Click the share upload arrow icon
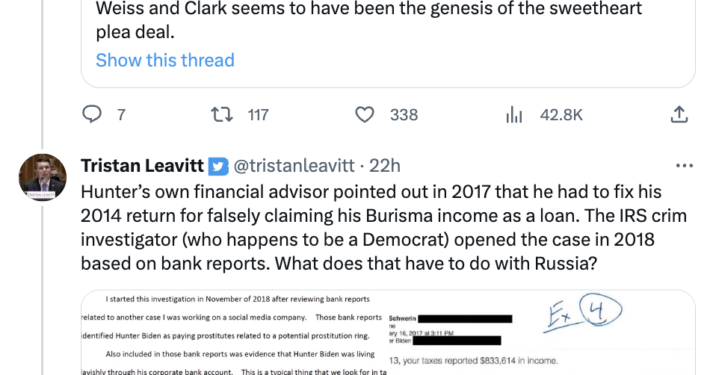 [679, 115]
